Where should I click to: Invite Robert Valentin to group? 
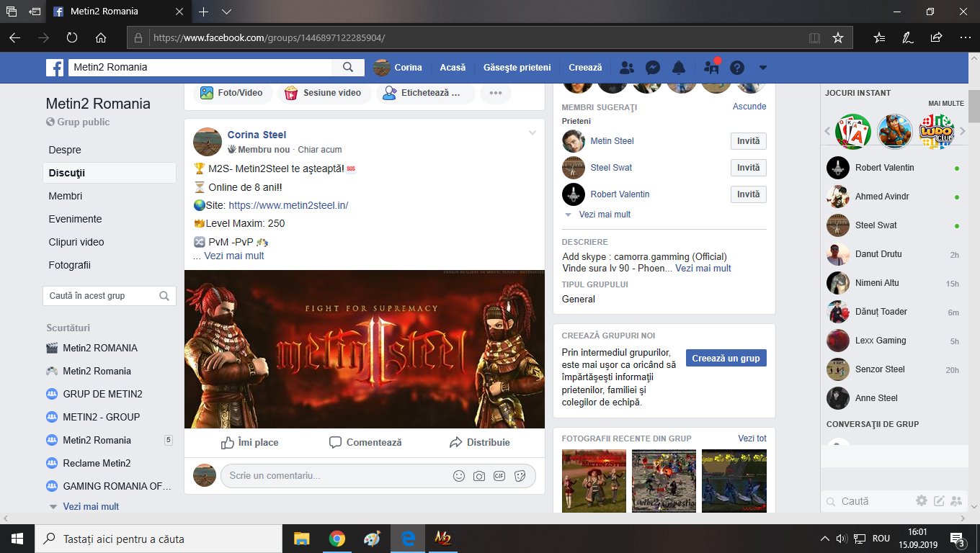pyautogui.click(x=748, y=194)
